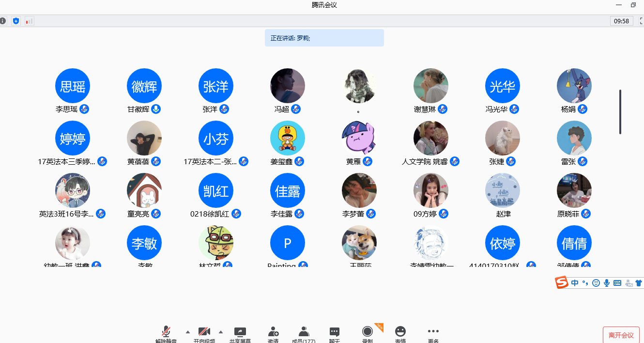Click the invite (邀请) icon

click(273, 332)
